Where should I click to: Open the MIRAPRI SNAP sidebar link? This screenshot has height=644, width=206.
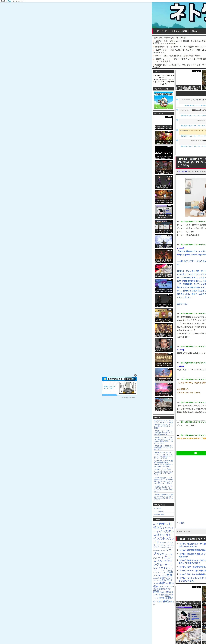point(159,514)
